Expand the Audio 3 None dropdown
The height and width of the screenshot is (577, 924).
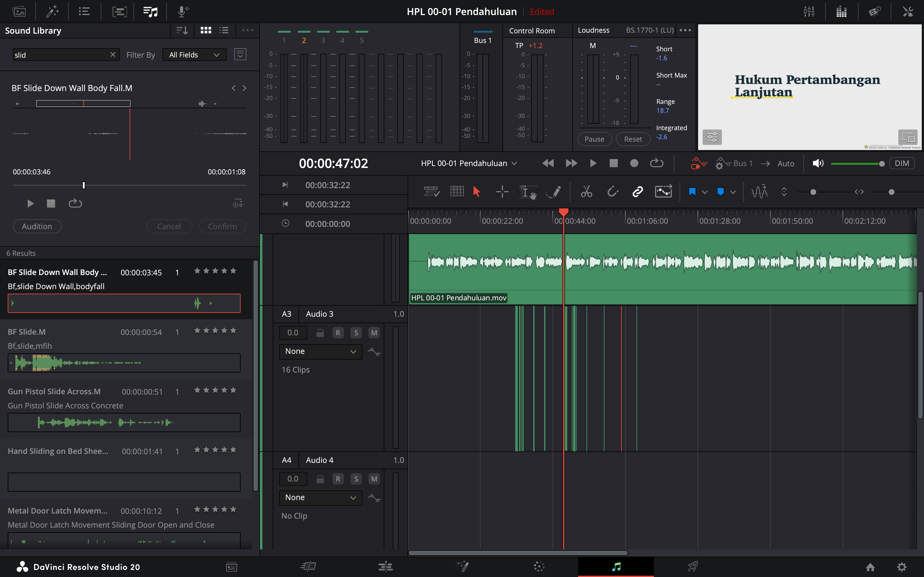tap(320, 351)
